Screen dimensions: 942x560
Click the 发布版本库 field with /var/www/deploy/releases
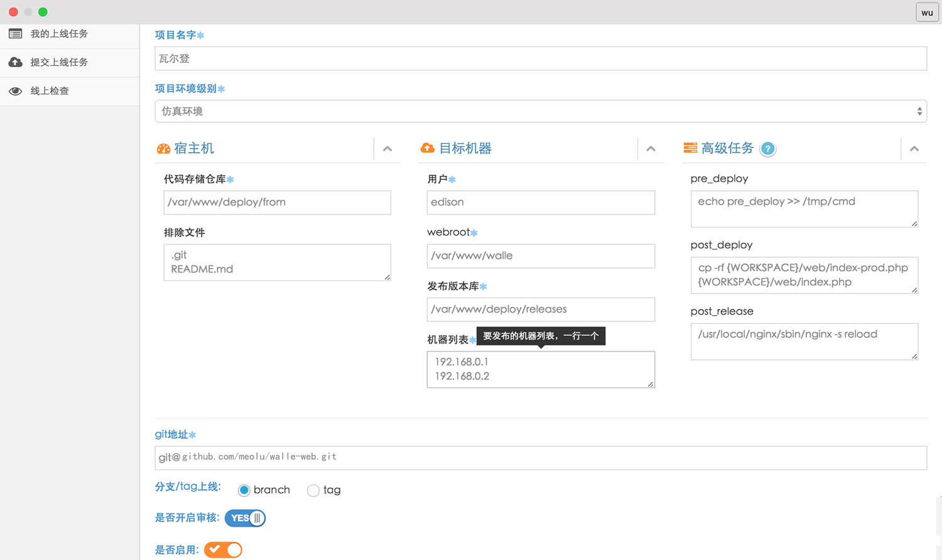click(541, 310)
